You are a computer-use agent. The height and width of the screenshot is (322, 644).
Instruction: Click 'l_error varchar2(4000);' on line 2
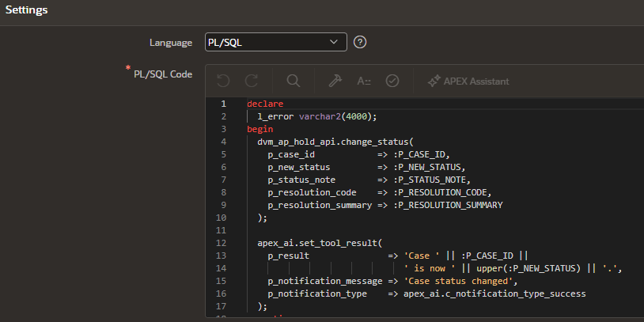coord(317,116)
